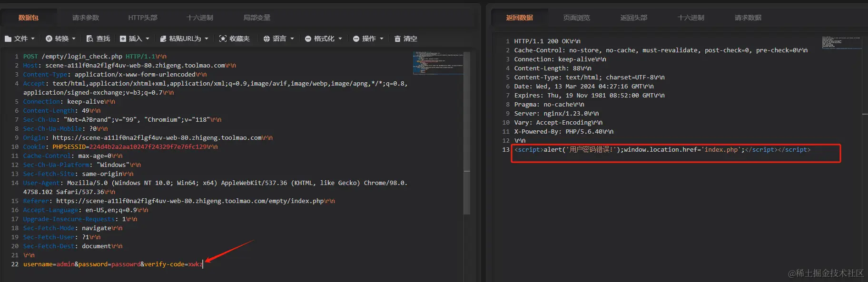Image resolution: width=868 pixels, height=282 pixels.
Task: Click the Origin header line
Action: click(x=148, y=137)
